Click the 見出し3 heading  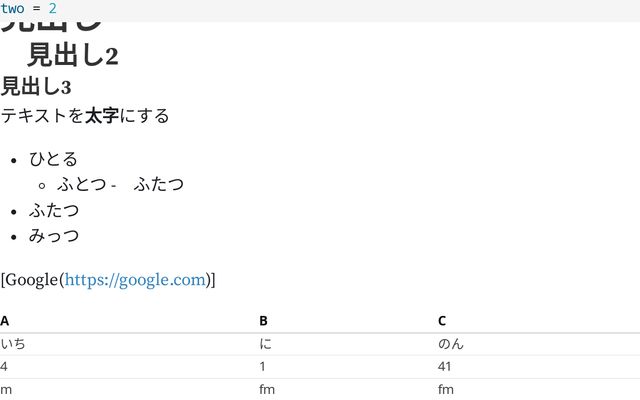point(36,87)
